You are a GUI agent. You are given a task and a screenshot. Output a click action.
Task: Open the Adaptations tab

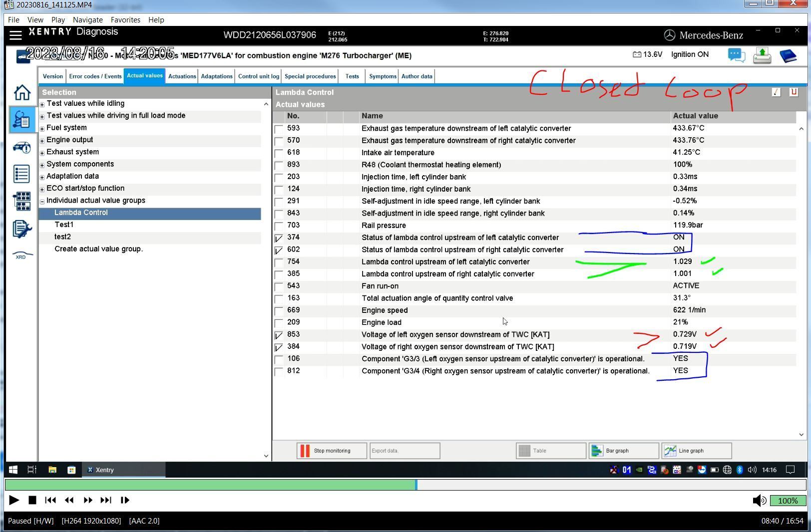click(217, 76)
